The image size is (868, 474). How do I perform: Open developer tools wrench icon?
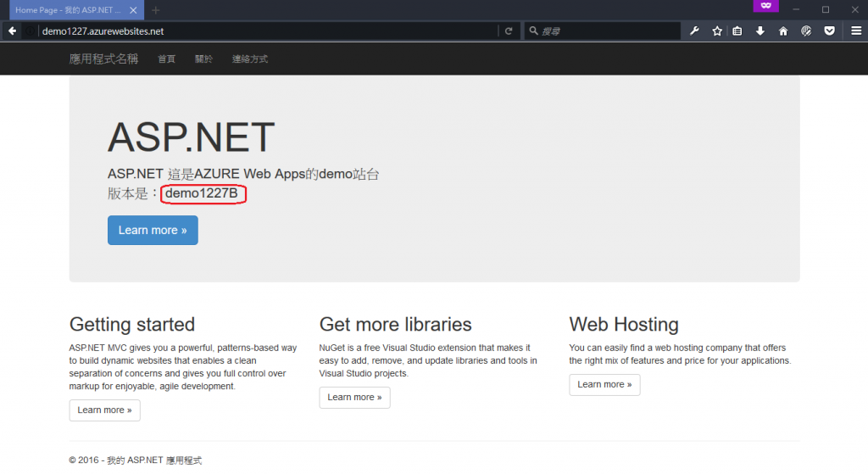tap(694, 31)
